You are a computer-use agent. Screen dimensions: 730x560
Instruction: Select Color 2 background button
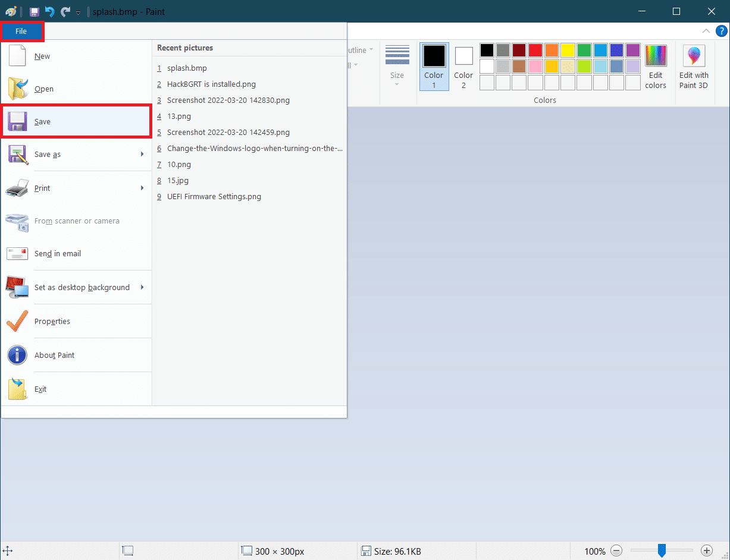[x=463, y=67]
